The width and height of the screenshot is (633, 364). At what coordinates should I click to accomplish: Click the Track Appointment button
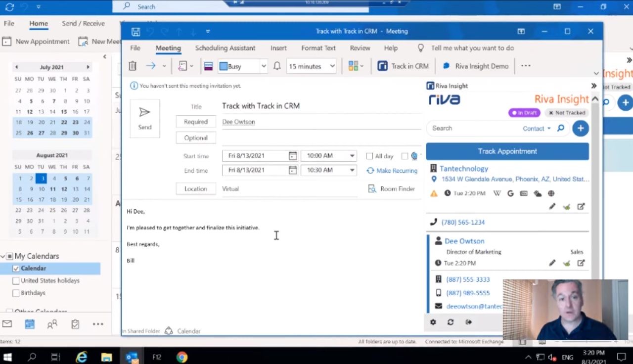(x=507, y=151)
